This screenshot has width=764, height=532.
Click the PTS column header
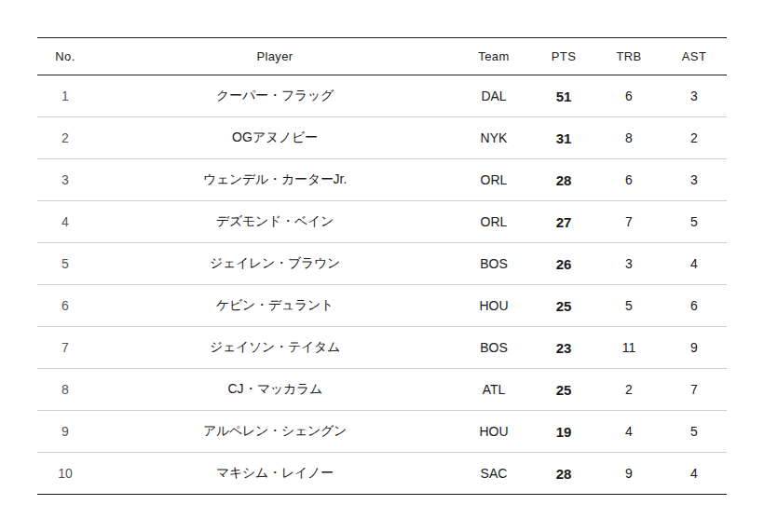pyautogui.click(x=564, y=56)
